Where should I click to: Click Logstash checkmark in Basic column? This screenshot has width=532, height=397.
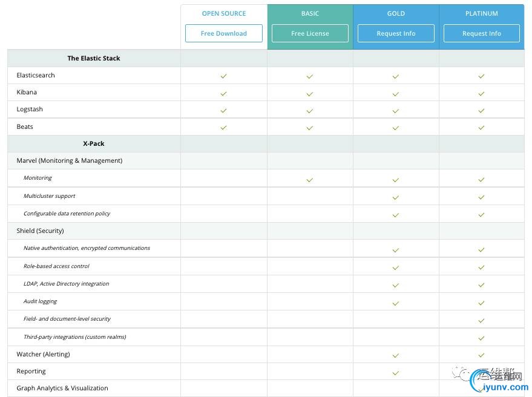[309, 111]
